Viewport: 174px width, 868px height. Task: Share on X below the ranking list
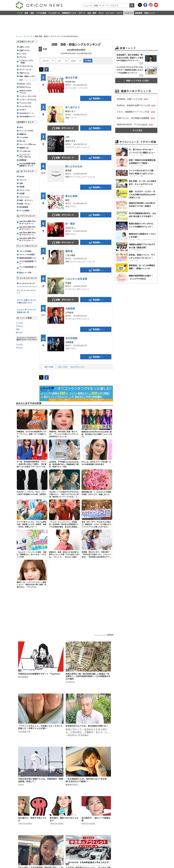click(41, 377)
